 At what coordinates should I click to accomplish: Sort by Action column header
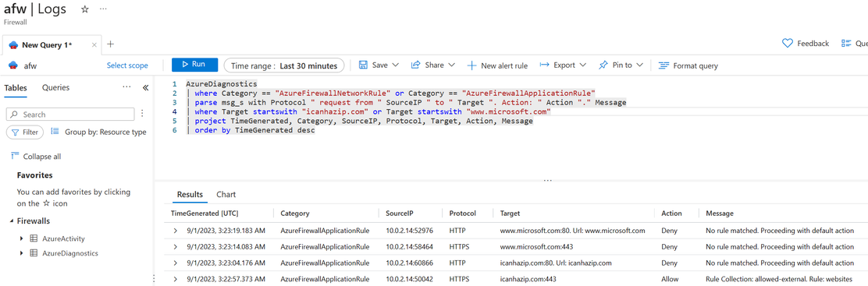pos(671,213)
